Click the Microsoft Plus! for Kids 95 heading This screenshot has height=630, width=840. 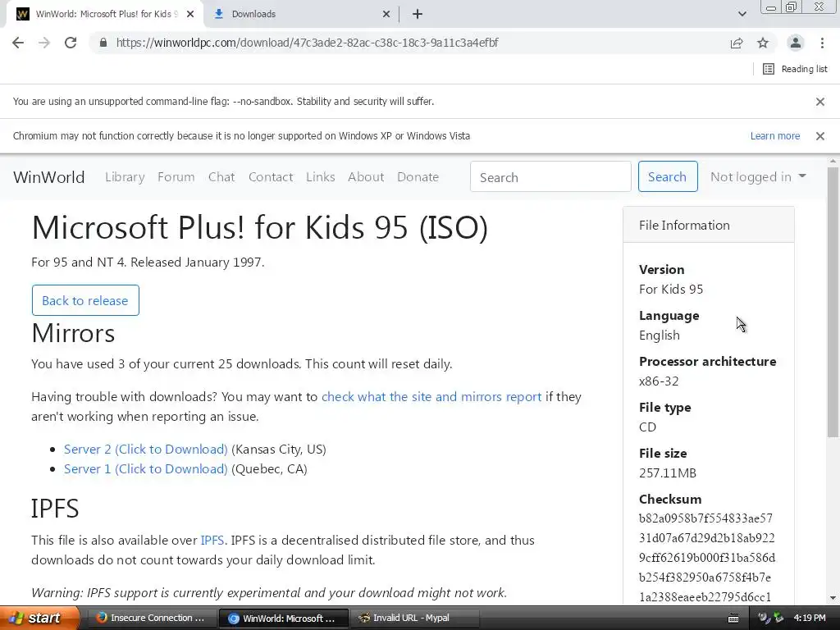coord(260,228)
